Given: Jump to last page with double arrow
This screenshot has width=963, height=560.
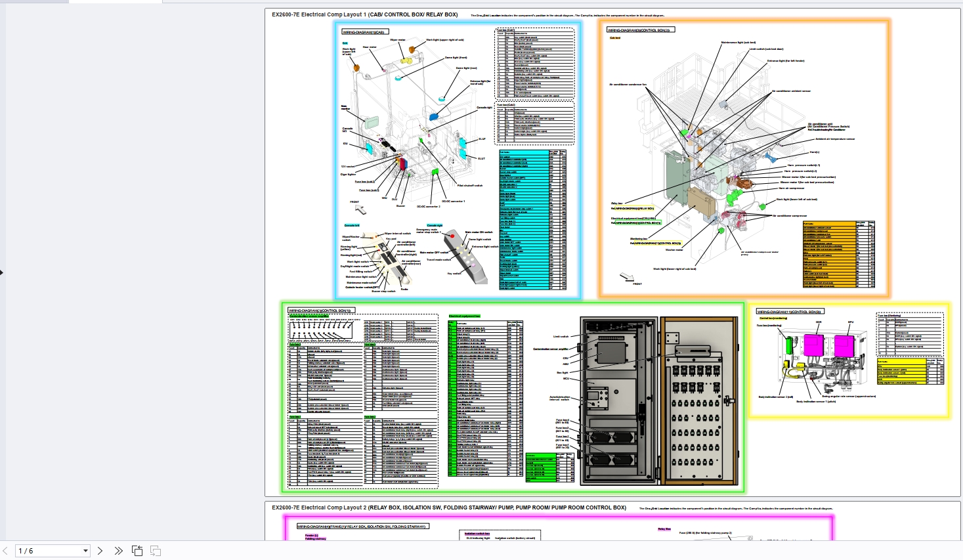Looking at the screenshot, I should click(x=118, y=551).
